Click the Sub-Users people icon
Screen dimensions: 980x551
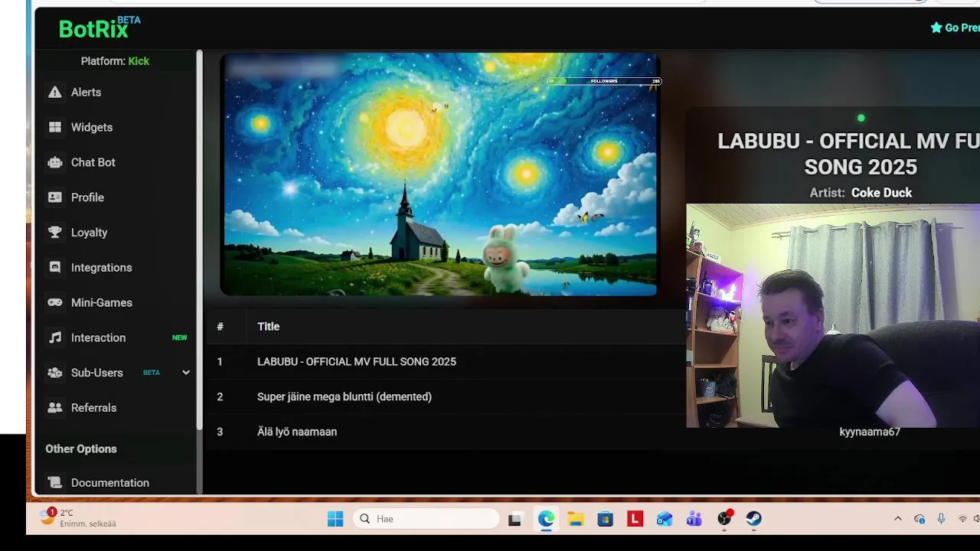55,373
